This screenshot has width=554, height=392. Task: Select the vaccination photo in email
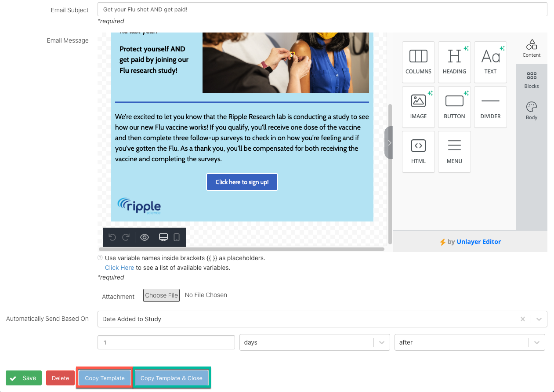286,62
